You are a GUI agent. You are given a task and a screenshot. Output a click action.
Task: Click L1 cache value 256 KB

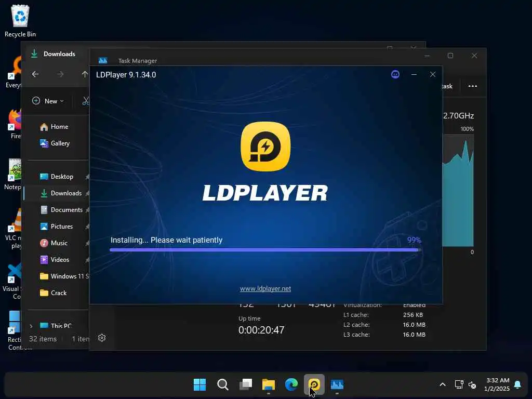click(x=413, y=315)
